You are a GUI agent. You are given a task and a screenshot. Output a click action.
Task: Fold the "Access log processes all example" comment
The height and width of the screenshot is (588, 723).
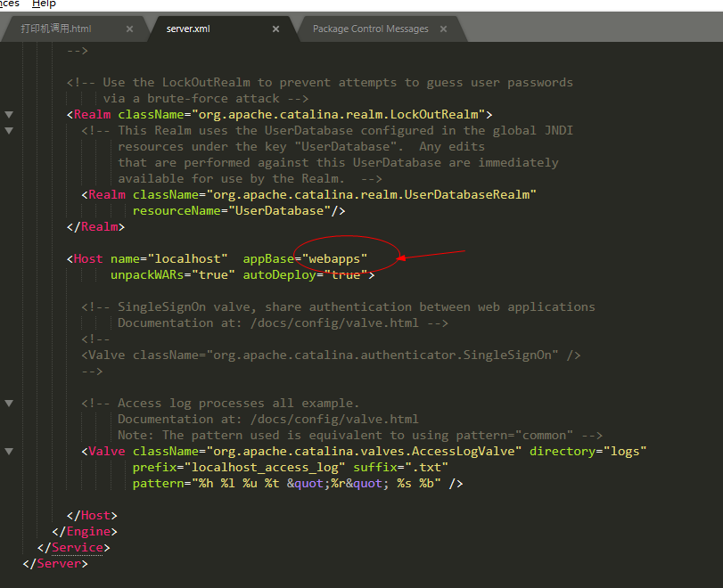[x=9, y=404]
